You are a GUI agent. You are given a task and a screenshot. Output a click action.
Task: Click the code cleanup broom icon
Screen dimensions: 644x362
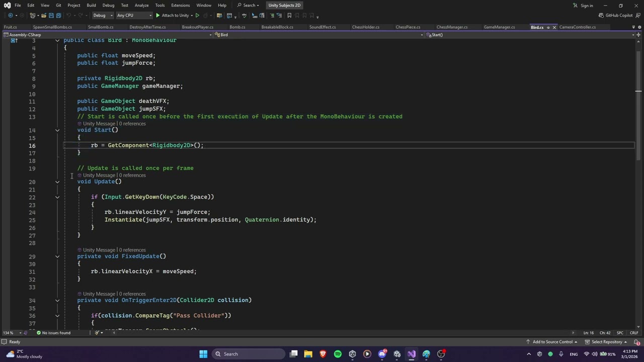[97, 333]
